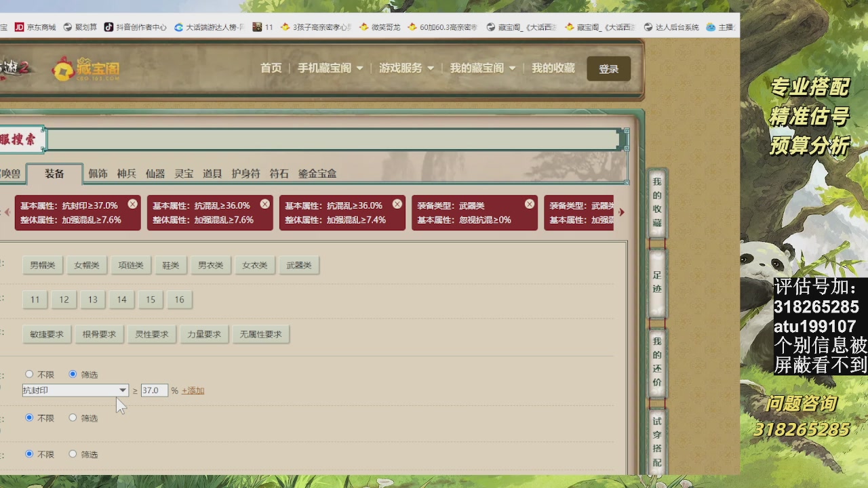This screenshot has height=488, width=868.
Task: Click the 藏宝阁 site logo
Action: [86, 69]
